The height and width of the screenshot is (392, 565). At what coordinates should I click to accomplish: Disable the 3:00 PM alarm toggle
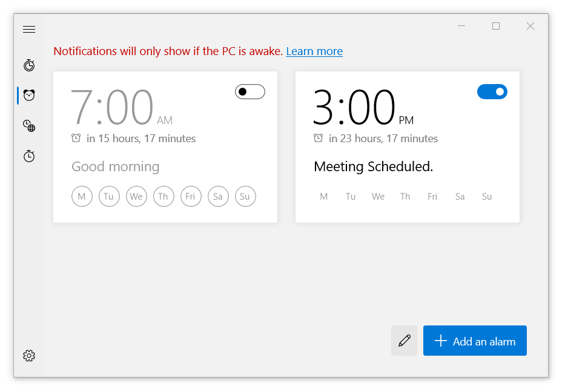click(492, 92)
